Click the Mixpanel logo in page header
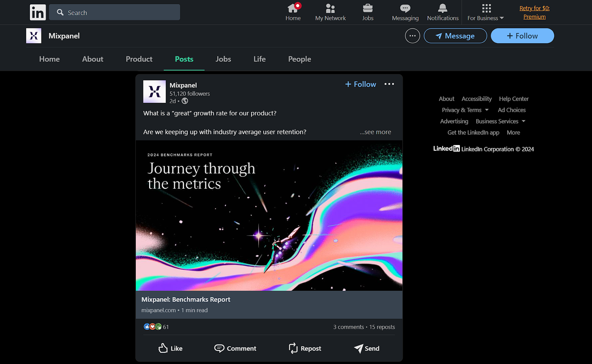Screen dimensions: 592x364 [x=34, y=36]
